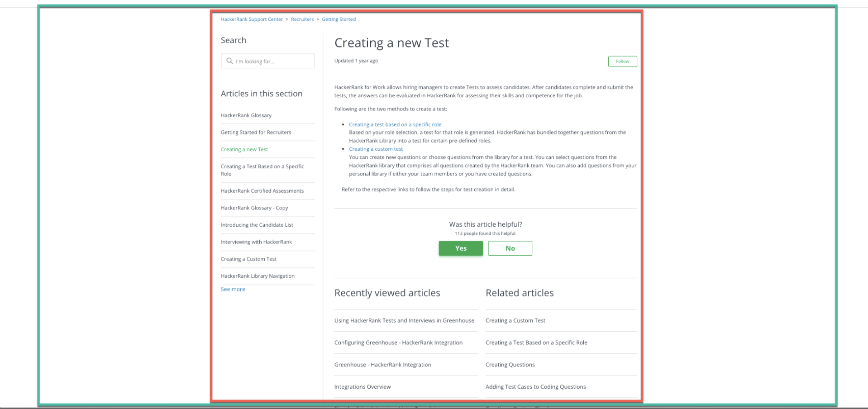Open Adding Test Cases to Coding Questions
Screen dimensions: 868x409
[x=535, y=387]
